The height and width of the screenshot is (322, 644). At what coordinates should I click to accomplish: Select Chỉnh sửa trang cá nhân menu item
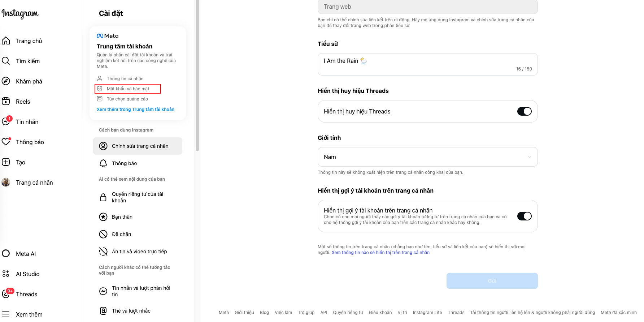tap(138, 146)
